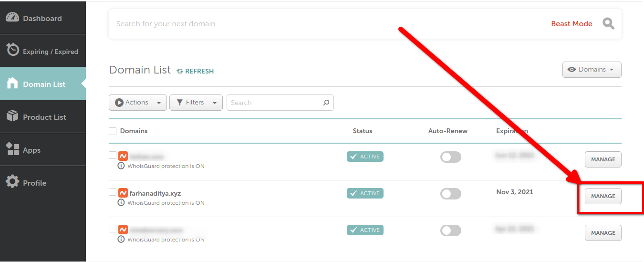Click the Apps squares icon
Viewport: 644px width, 262px height.
[12, 149]
